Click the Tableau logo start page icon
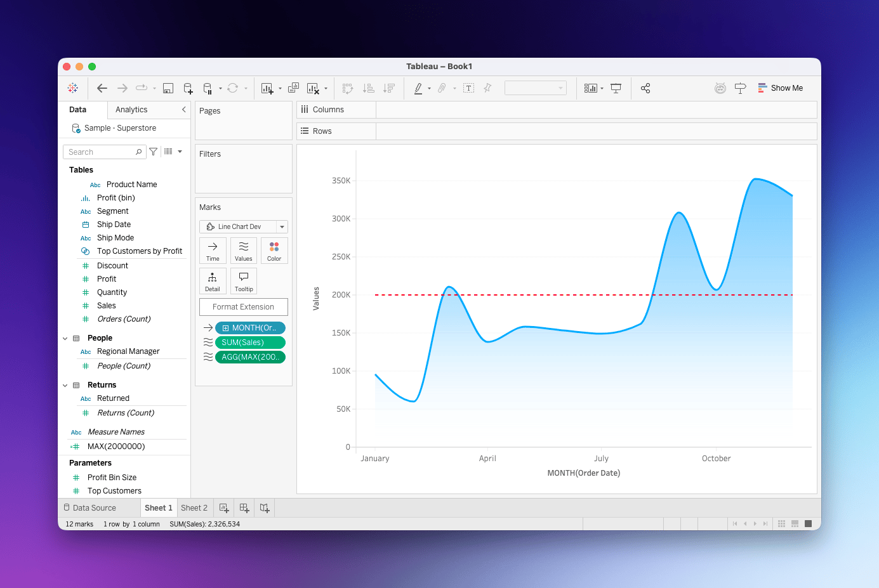879x588 pixels. tap(73, 88)
